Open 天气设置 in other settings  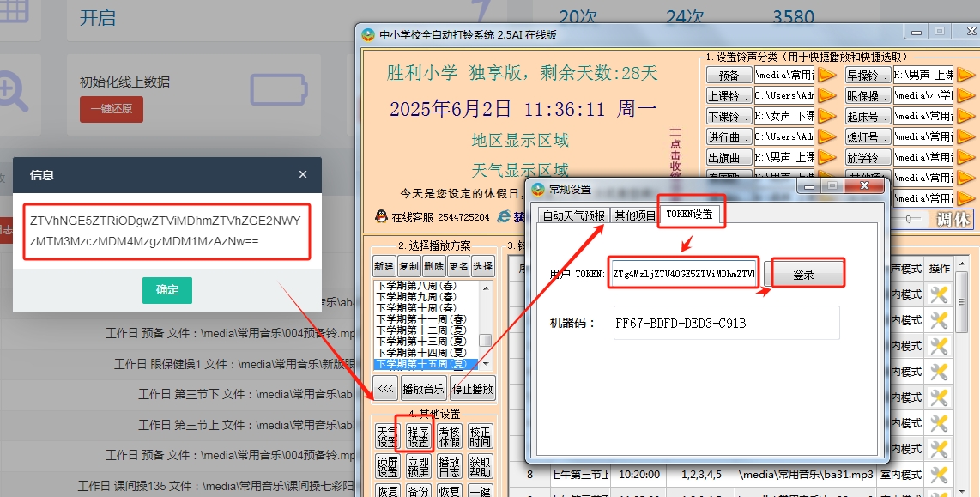pos(387,436)
